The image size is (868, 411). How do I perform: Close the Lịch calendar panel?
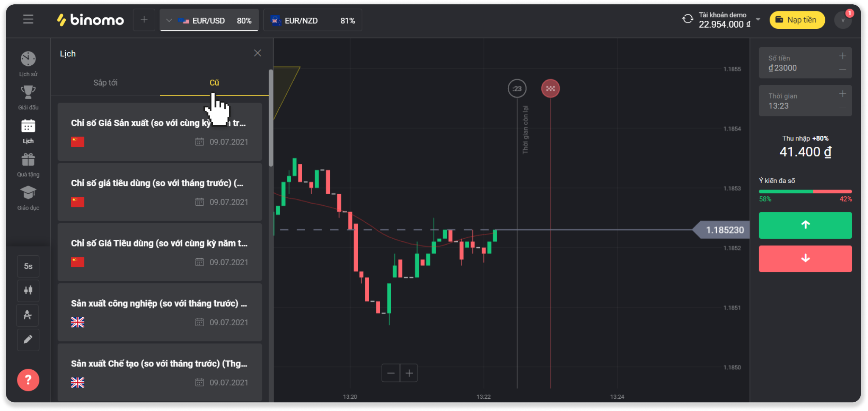point(257,53)
